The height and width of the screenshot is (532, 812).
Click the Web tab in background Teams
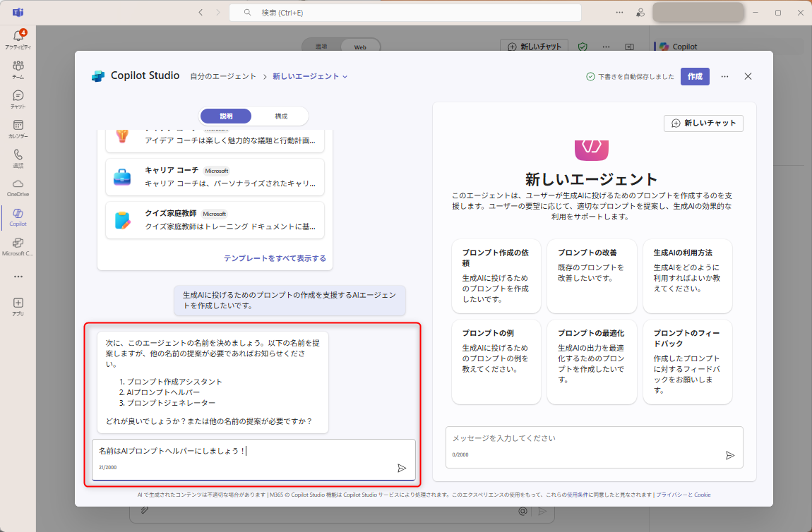coord(360,47)
